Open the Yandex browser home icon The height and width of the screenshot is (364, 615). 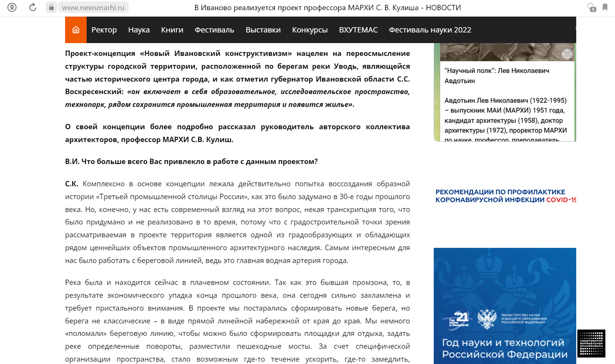pyautogui.click(x=12, y=7)
